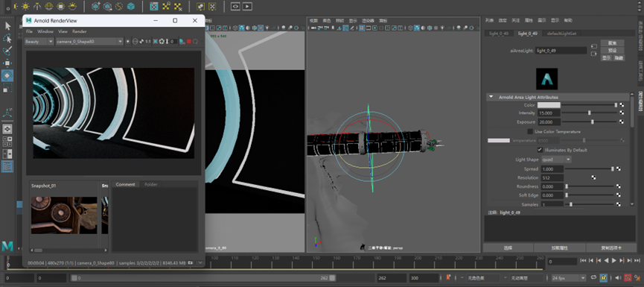644x287 pixels.
Task: Toggle the four-pane layout in left toolbox
Action: point(7,142)
